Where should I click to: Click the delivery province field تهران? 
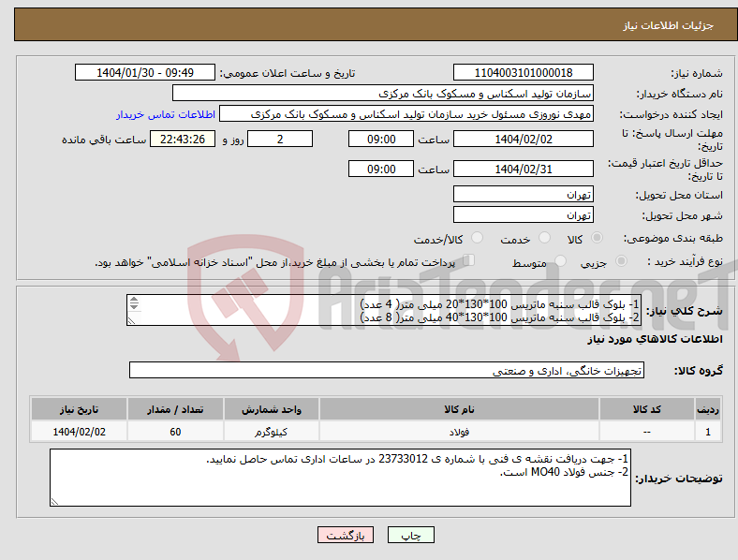(x=524, y=194)
